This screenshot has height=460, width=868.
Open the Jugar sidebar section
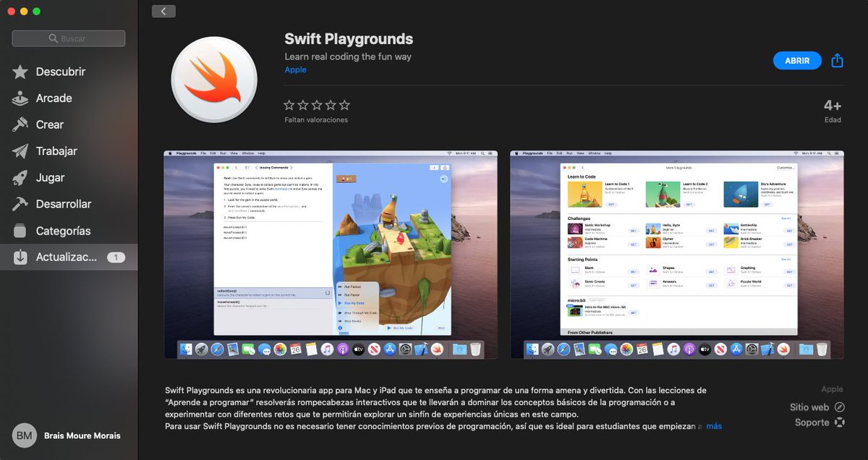click(69, 178)
